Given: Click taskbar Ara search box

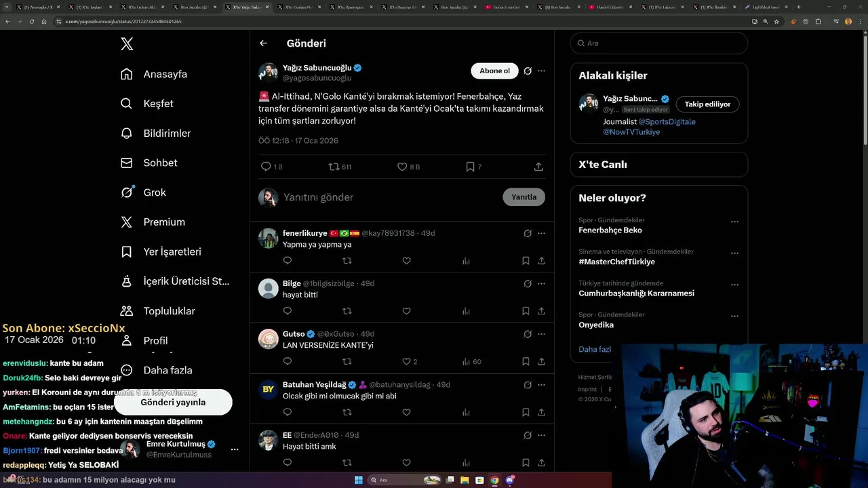Looking at the screenshot, I should [x=405, y=480].
